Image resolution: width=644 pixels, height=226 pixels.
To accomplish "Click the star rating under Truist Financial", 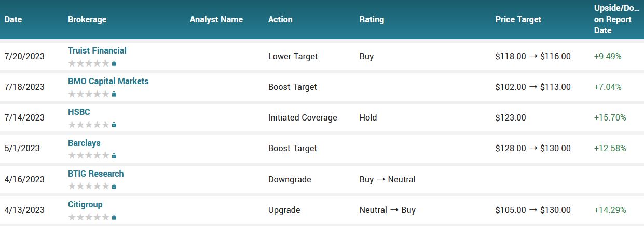I will (89, 63).
